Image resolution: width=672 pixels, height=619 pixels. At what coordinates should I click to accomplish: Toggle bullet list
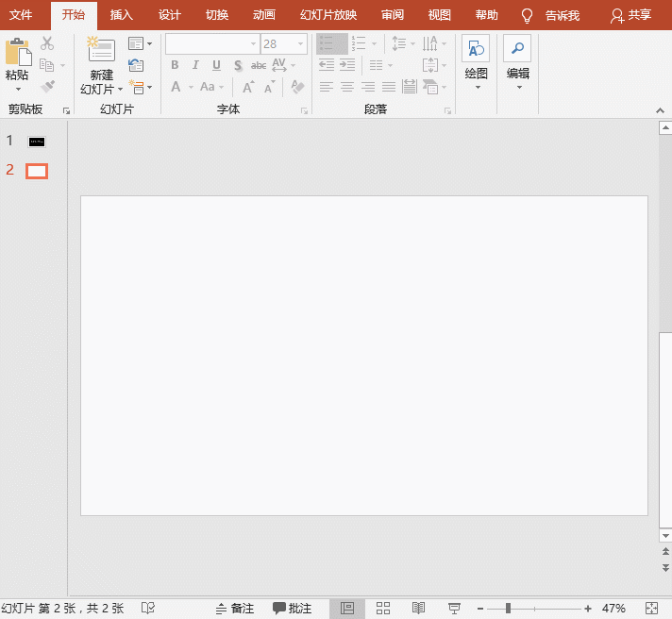coord(331,43)
